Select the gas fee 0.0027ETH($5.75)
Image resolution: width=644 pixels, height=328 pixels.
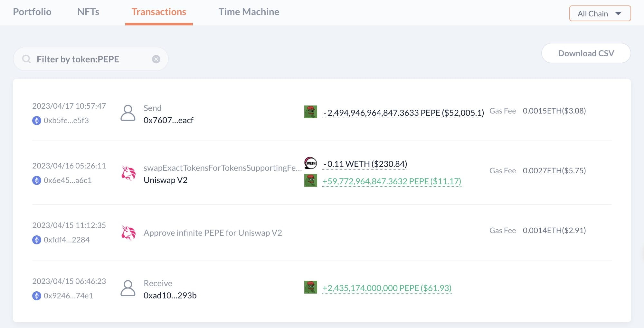click(x=554, y=171)
